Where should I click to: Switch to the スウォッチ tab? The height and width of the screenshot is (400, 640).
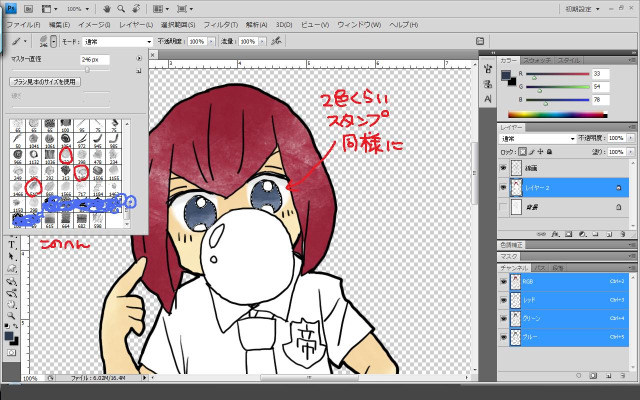(538, 61)
